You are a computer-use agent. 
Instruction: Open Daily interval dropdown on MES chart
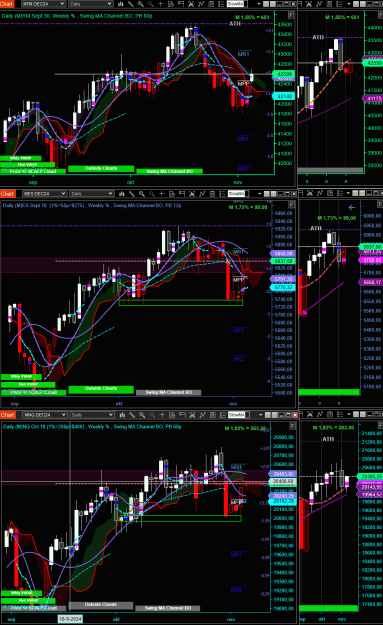(91, 194)
